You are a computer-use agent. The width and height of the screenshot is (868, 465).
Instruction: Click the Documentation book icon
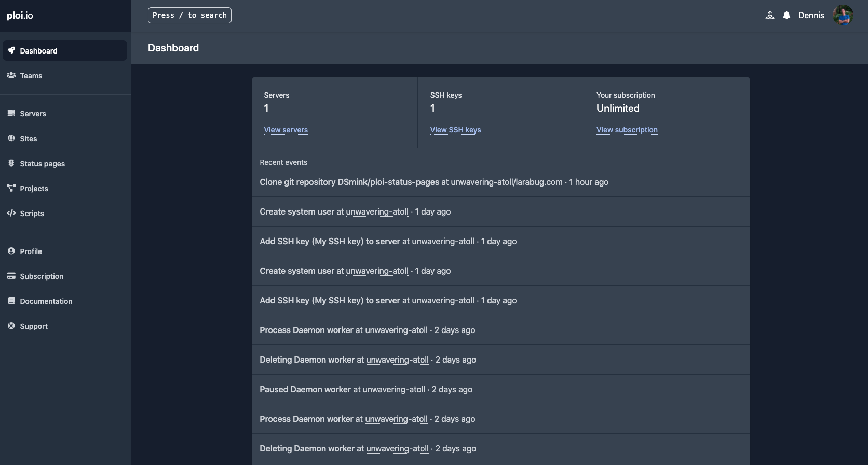11,301
